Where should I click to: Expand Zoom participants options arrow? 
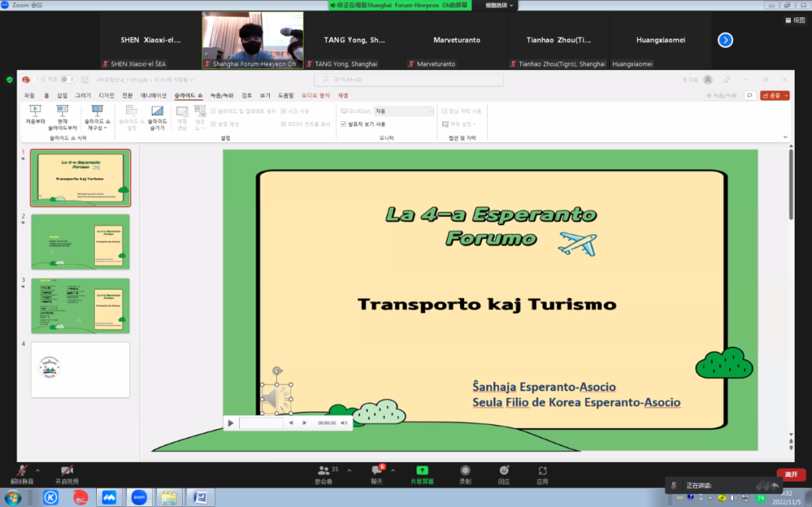click(x=349, y=470)
